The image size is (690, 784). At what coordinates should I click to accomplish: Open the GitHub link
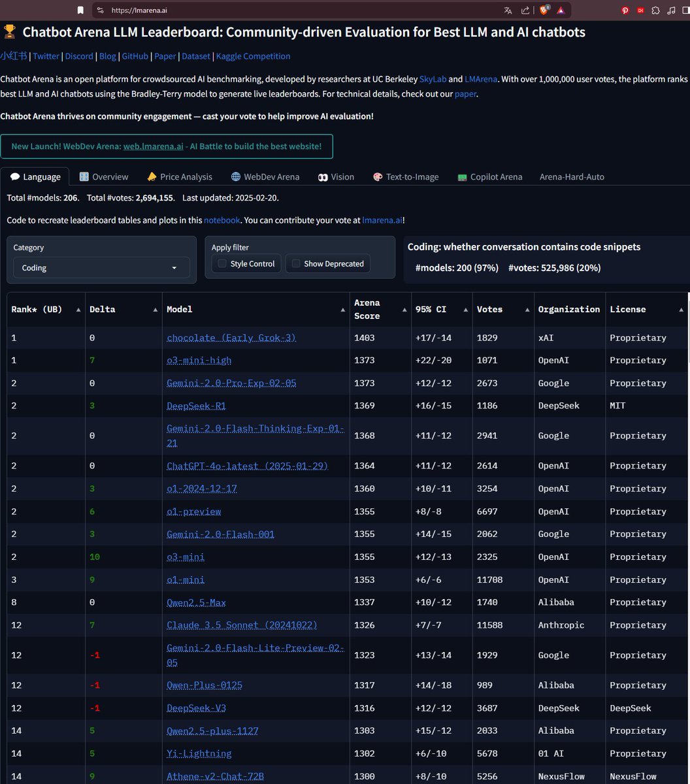click(135, 56)
